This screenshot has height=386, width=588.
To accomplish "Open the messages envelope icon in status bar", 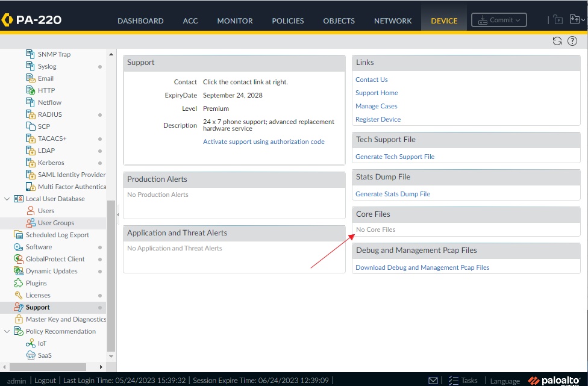I will (433, 380).
